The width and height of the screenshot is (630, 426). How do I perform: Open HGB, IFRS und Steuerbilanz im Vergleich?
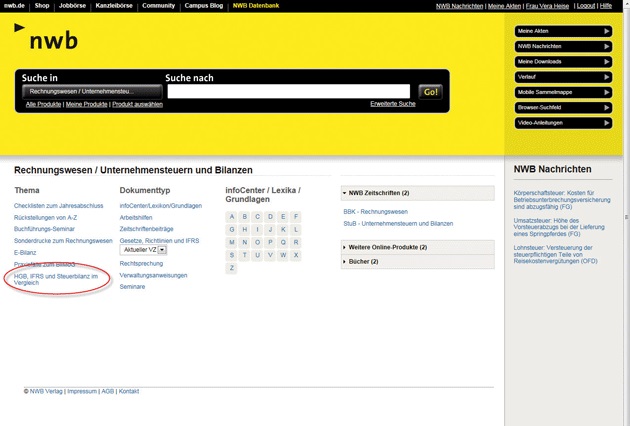[x=55, y=279]
